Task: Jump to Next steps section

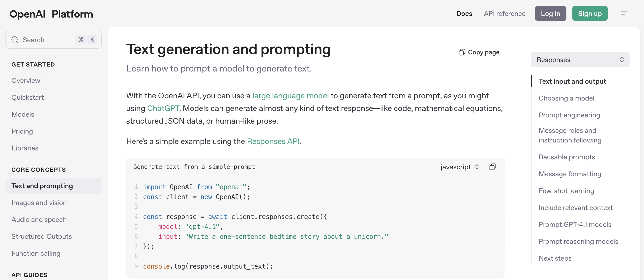Action: (x=555, y=258)
